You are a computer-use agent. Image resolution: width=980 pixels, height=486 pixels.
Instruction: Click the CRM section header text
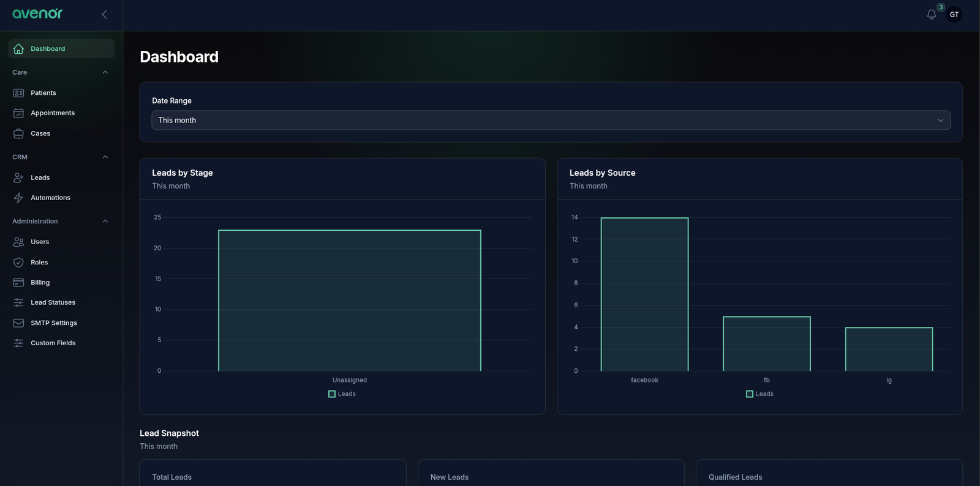(20, 157)
